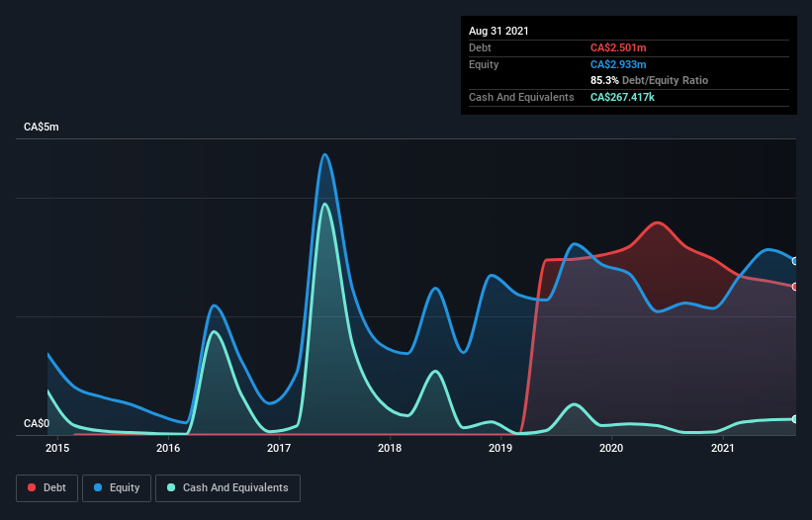Click the 2020 debt peak on chart

[657, 222]
